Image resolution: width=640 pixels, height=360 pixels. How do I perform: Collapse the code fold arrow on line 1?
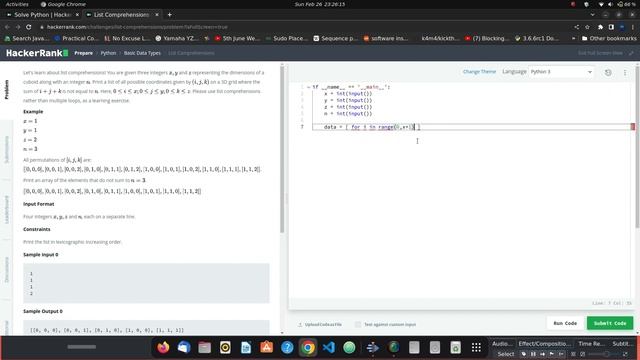(309, 87)
